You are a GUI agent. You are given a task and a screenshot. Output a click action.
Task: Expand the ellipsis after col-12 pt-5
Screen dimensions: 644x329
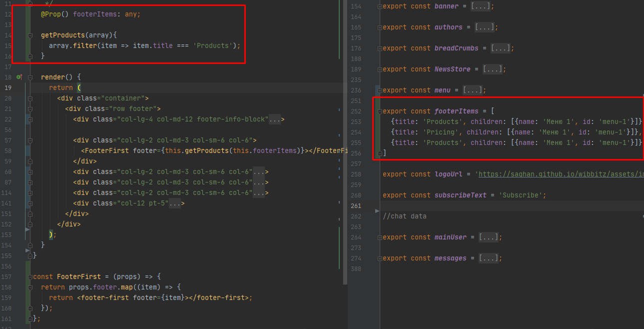point(175,203)
